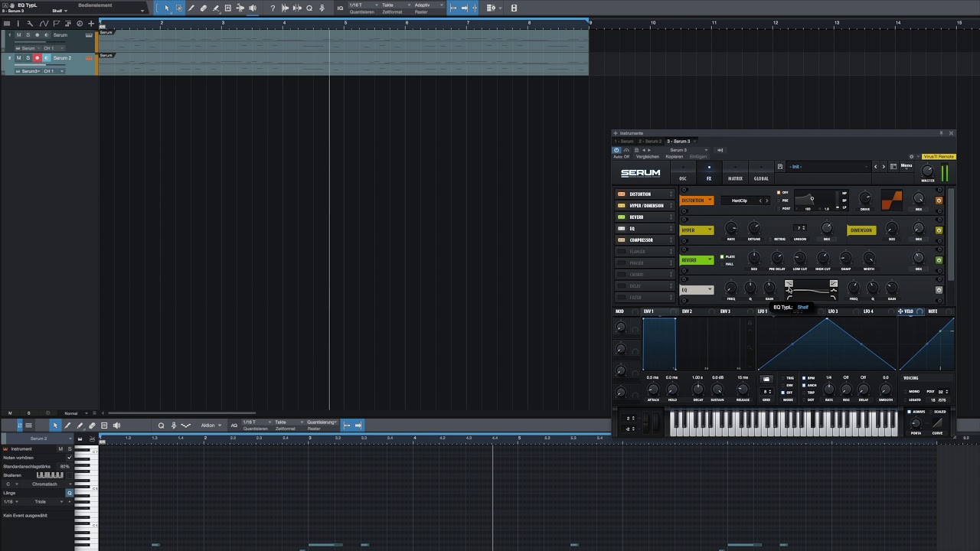Click the plugin window gear settings icon

pyautogui.click(x=911, y=157)
